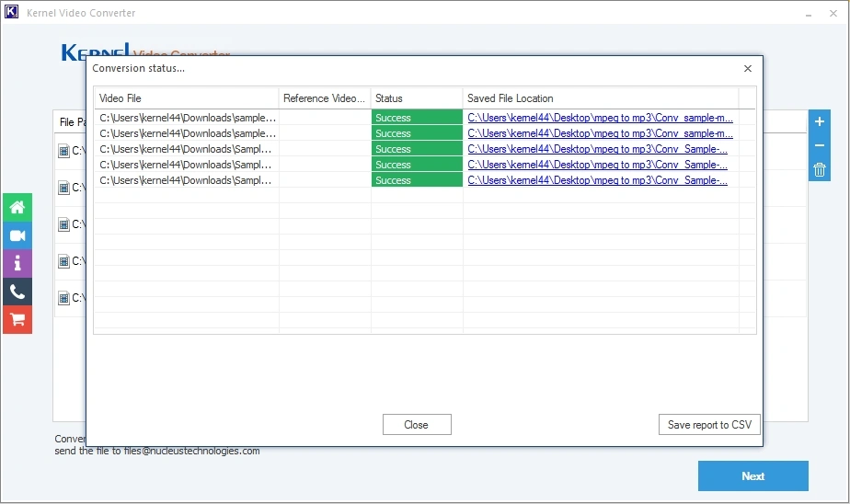Open second Conv_sample-m saved location link
850x504 pixels.
600,133
